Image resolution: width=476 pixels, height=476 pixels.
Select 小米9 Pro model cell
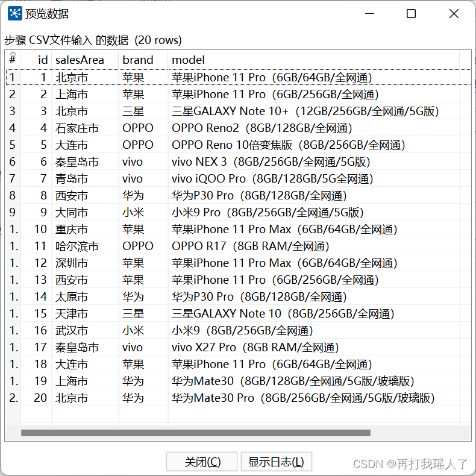(313, 212)
